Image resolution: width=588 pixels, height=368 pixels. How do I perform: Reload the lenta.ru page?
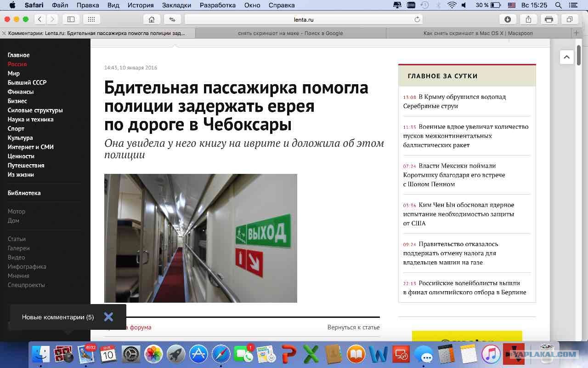pos(417,19)
